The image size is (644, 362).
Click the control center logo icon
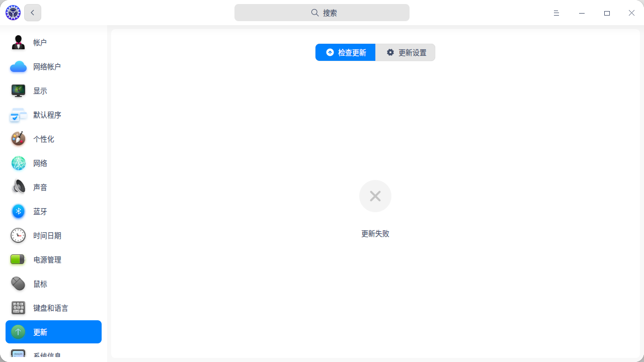tap(13, 13)
